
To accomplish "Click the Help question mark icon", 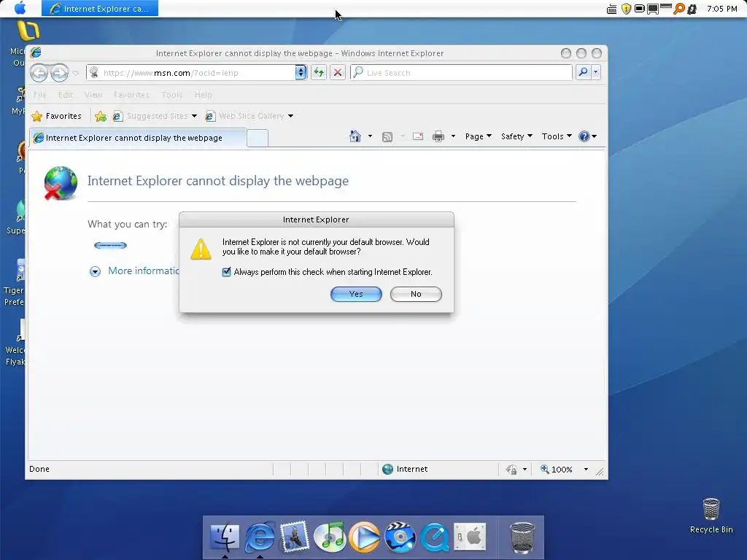I will [584, 136].
